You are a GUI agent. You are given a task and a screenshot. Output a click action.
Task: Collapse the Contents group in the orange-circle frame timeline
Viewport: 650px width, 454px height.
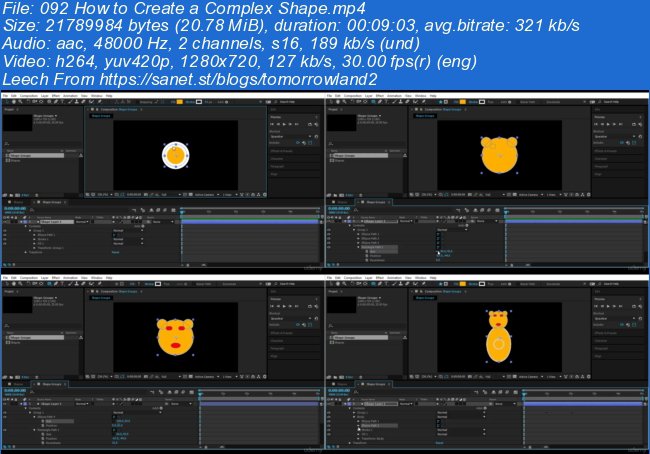click(x=26, y=226)
